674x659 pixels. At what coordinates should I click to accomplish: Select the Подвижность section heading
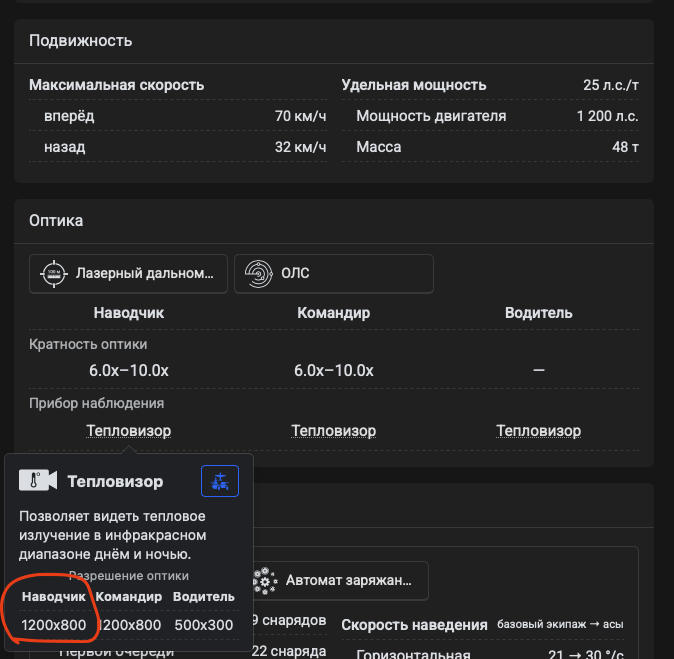tap(81, 41)
